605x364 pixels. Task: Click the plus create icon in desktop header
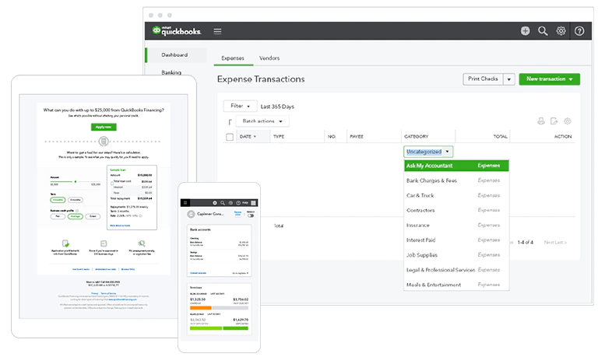(525, 31)
